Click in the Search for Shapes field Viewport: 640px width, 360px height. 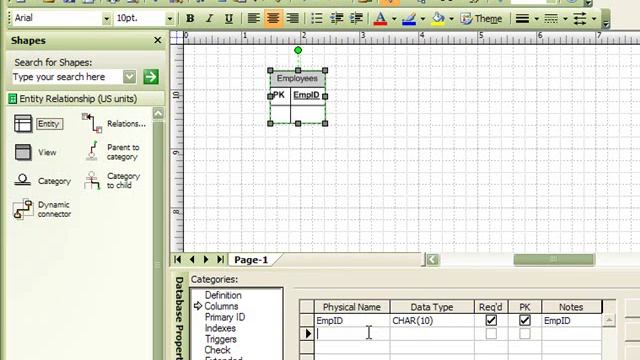coord(67,77)
